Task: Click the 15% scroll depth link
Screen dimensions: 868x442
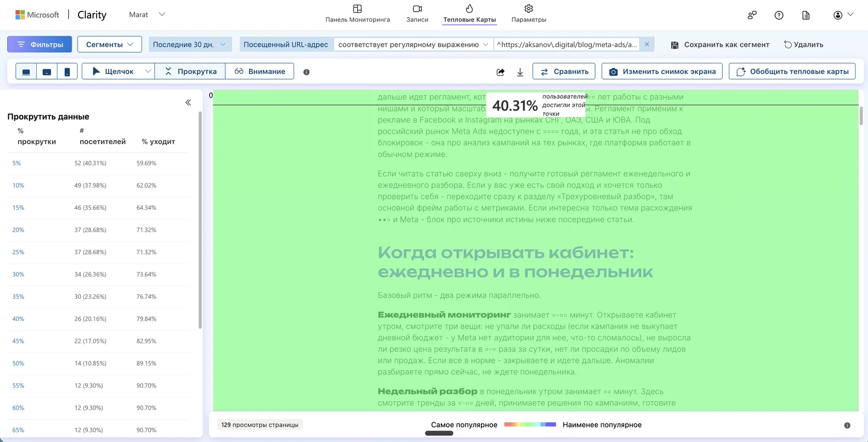Action: coord(18,208)
